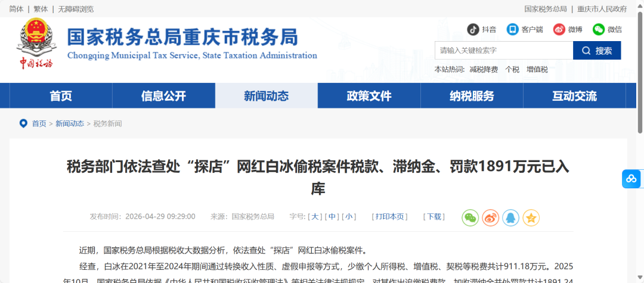
Task: Switch to 简体 simplified Chinese
Action: pos(17,9)
